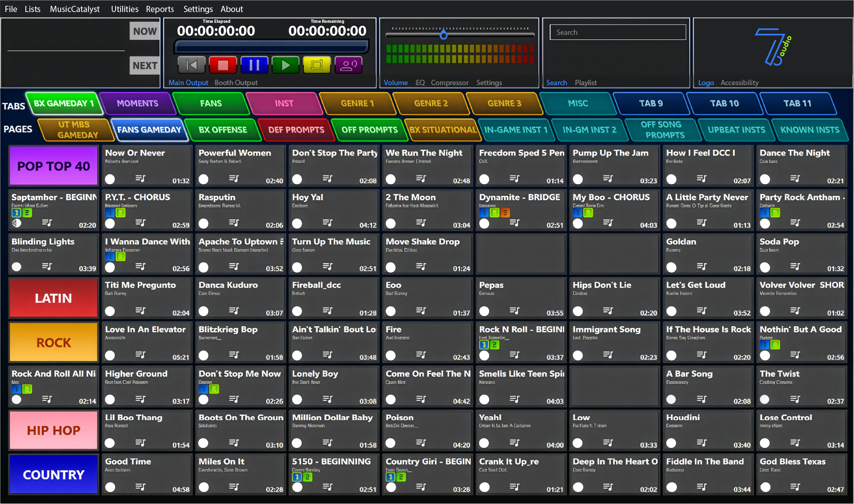854x504 pixels.
Task: Toggle the circle on Immigrant Song
Action: coord(578,355)
